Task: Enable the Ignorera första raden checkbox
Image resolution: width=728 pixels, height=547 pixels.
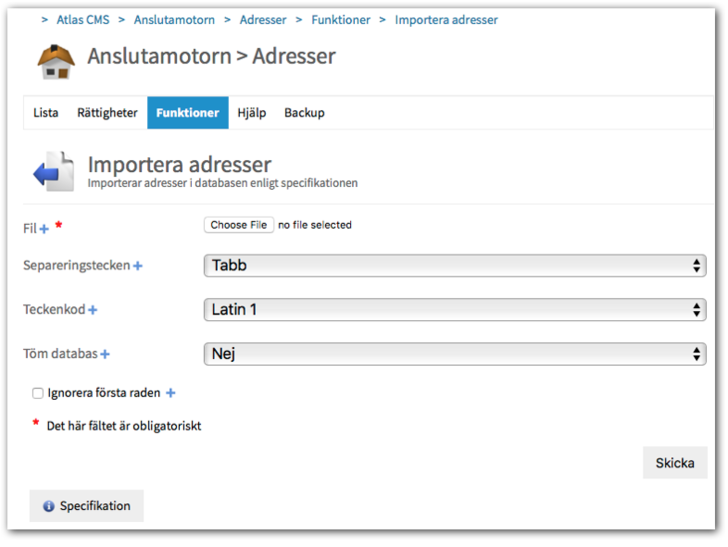Action: point(38,393)
